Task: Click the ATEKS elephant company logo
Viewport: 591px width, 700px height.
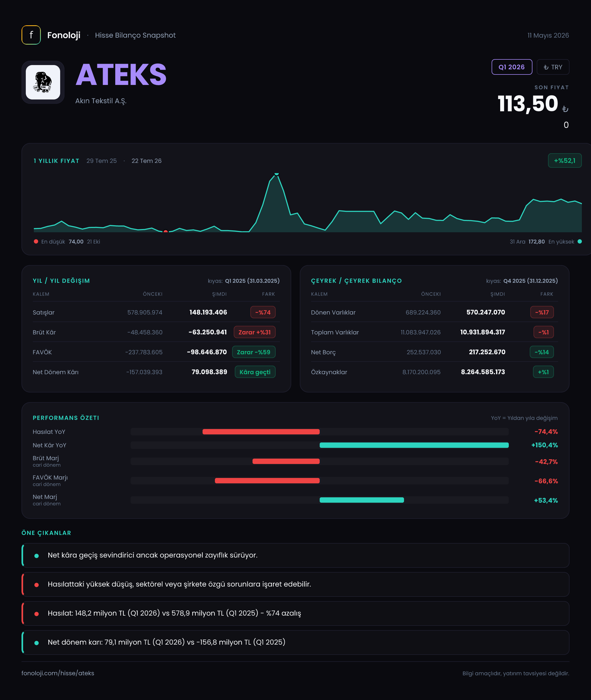Action: pyautogui.click(x=43, y=82)
